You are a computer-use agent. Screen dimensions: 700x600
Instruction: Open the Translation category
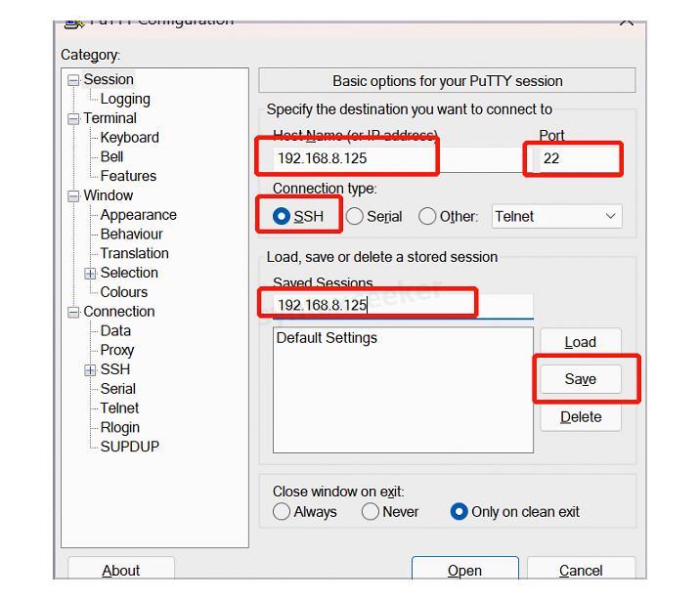(134, 253)
